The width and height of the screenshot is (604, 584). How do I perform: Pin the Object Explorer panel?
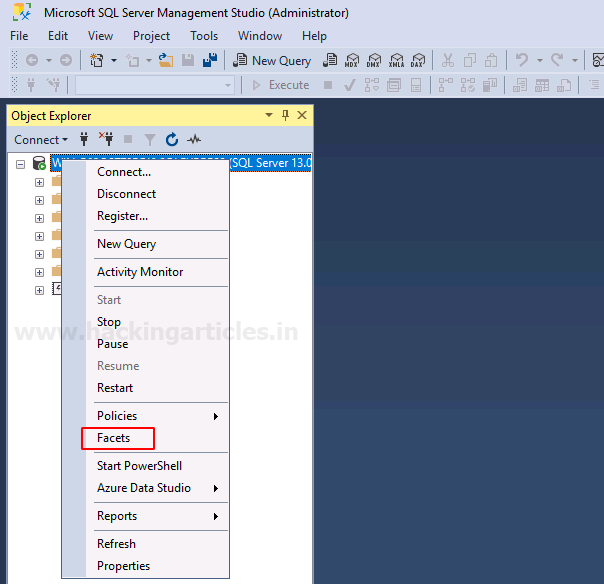coord(285,115)
